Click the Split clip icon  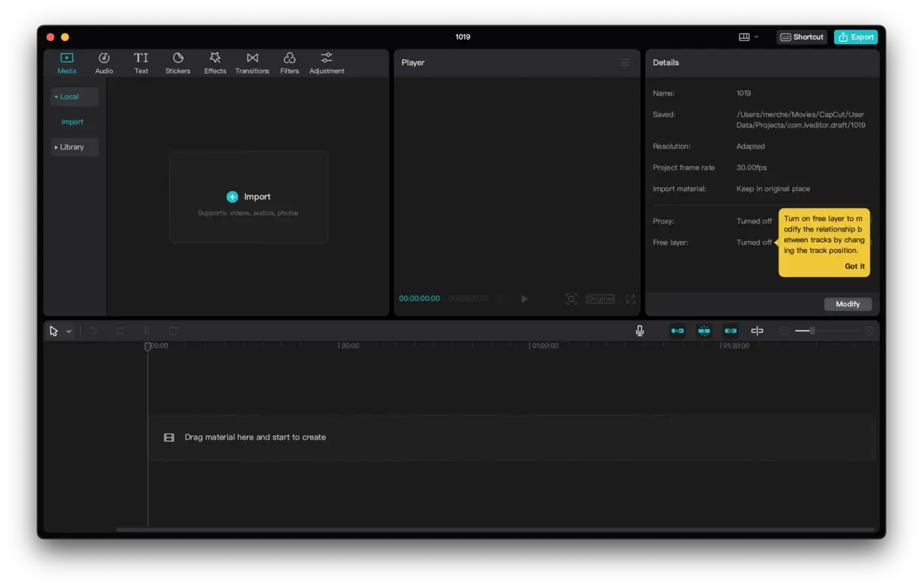146,331
